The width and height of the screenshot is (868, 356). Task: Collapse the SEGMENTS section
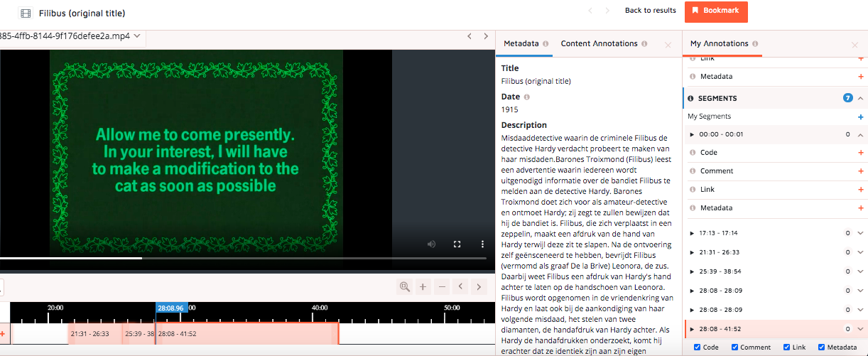click(x=860, y=98)
